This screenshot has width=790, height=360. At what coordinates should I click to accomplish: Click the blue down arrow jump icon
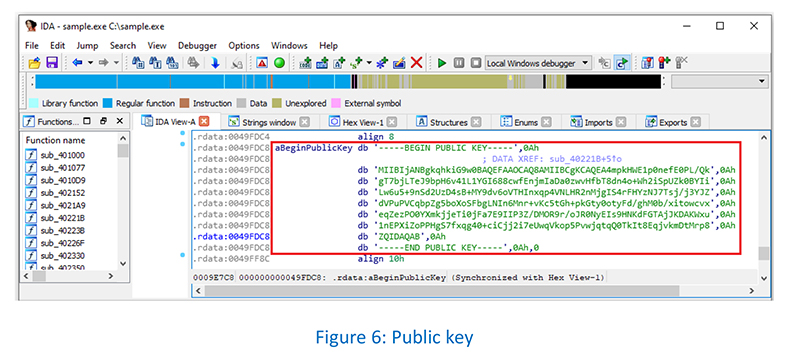coord(215,63)
